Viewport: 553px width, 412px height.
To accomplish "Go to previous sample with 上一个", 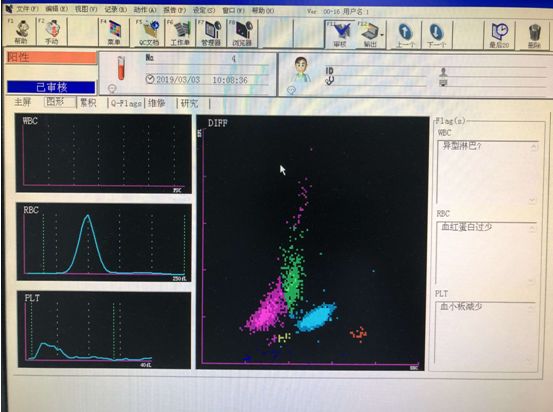I will coord(406,35).
